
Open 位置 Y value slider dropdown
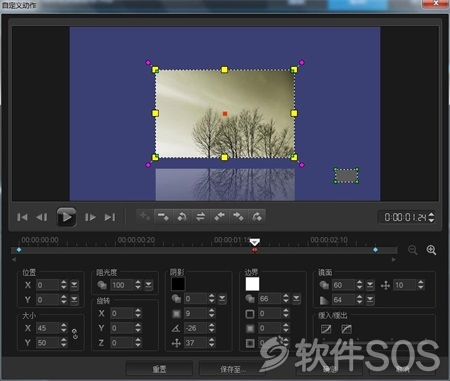(x=74, y=300)
